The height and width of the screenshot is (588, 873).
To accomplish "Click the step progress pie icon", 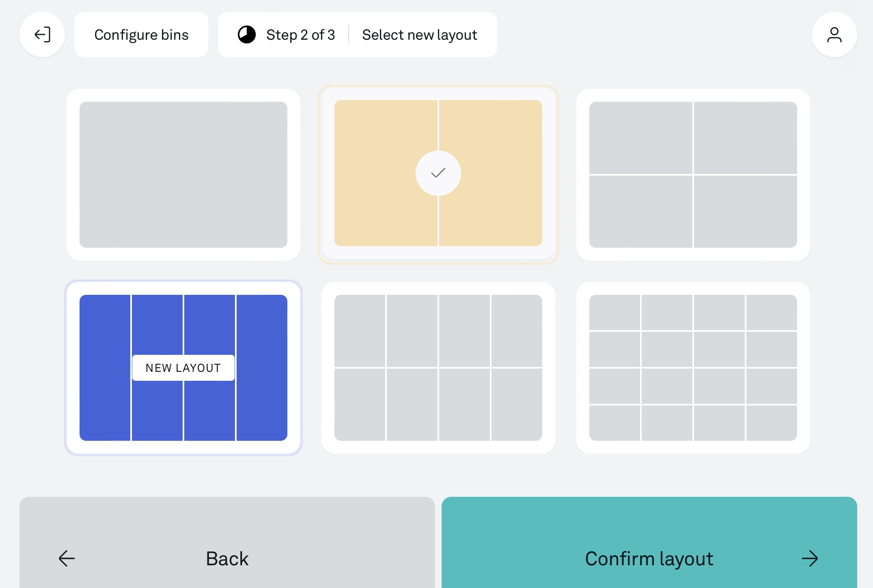I will (x=246, y=34).
